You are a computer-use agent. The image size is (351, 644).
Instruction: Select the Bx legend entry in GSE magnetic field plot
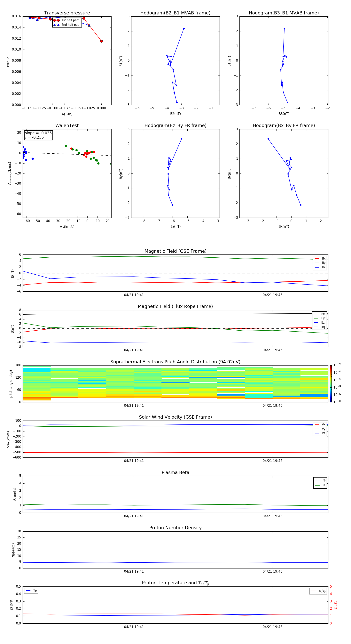pos(320,259)
